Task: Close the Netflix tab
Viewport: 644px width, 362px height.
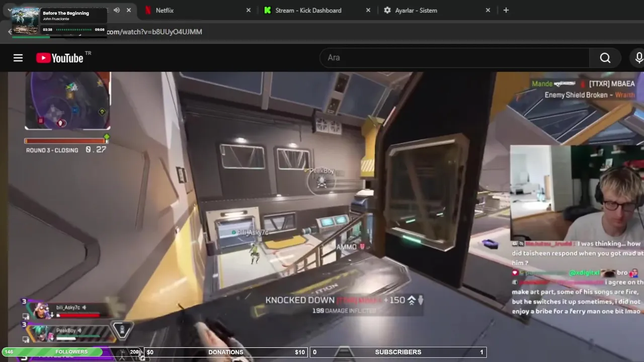Action: tap(249, 10)
